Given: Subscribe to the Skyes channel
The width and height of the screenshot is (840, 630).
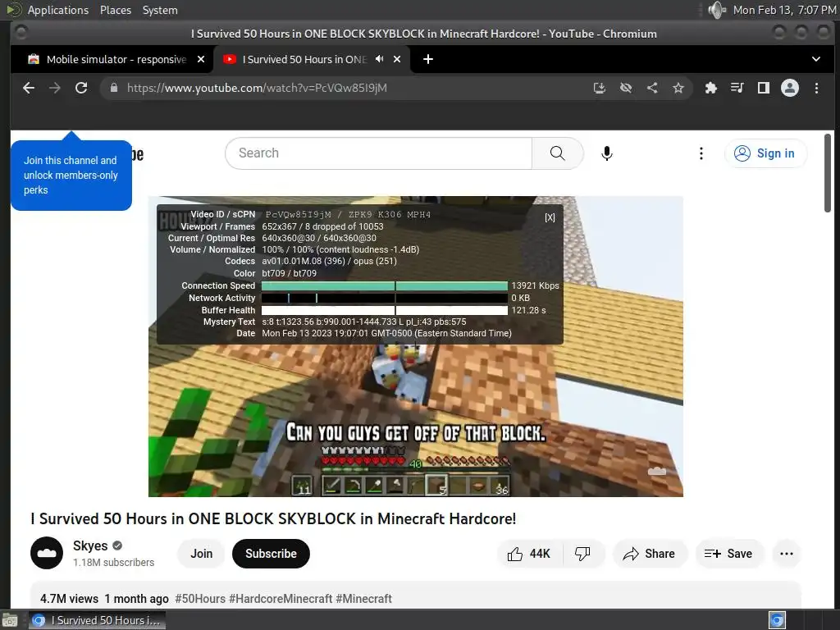Looking at the screenshot, I should tap(271, 554).
